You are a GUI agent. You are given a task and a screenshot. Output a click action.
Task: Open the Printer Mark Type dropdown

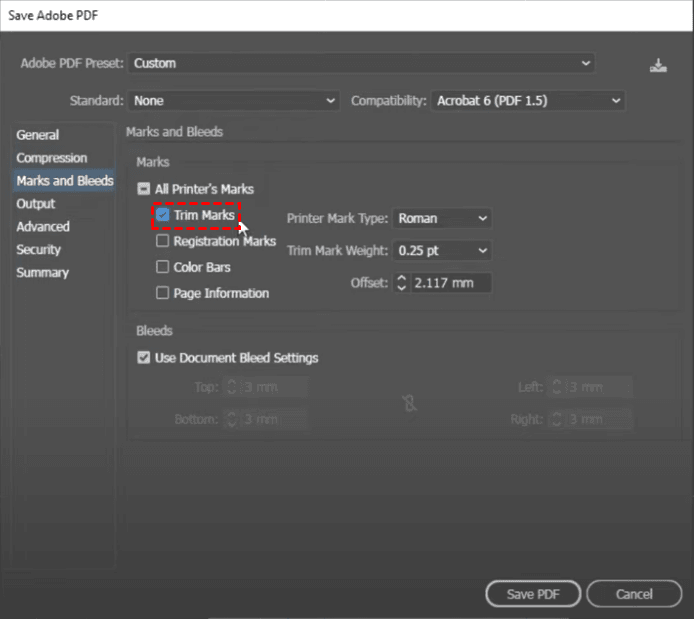[x=442, y=218]
